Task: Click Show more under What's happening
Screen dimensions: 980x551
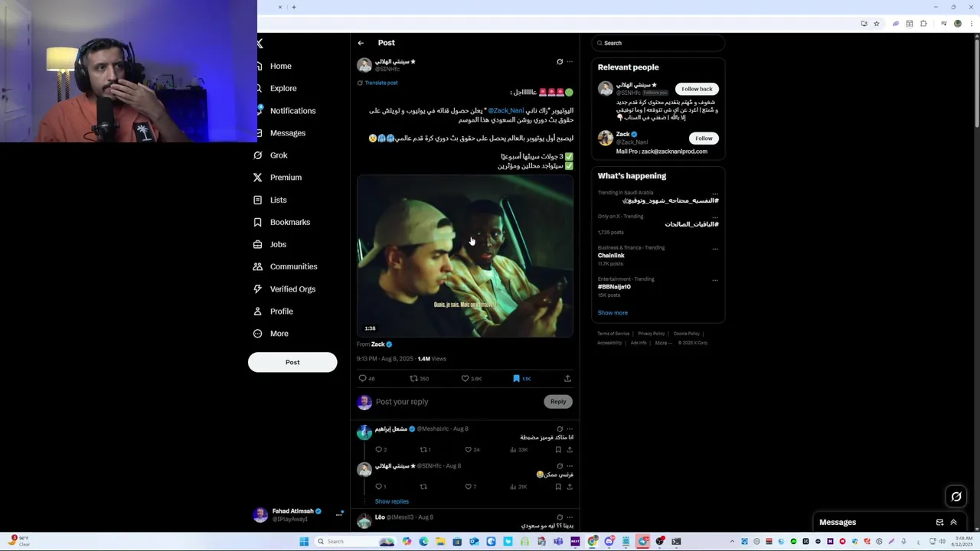Action: pyautogui.click(x=612, y=313)
